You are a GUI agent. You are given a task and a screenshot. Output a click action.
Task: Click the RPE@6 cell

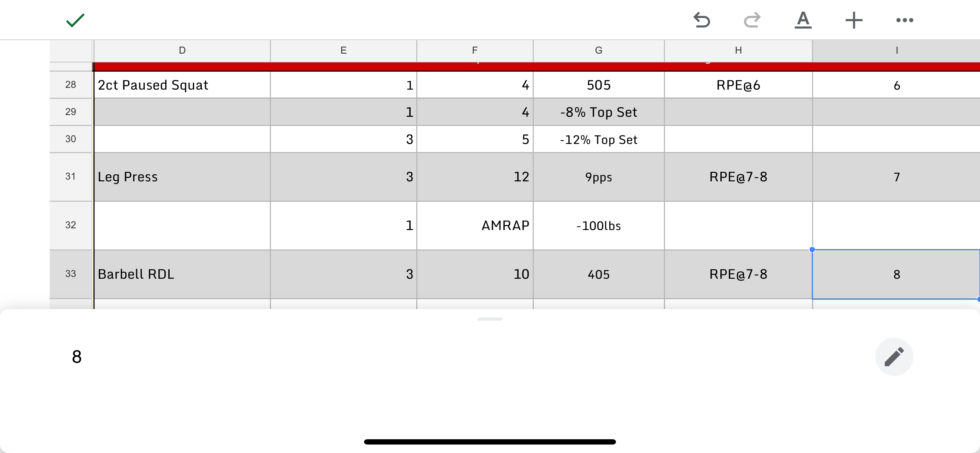(x=738, y=85)
